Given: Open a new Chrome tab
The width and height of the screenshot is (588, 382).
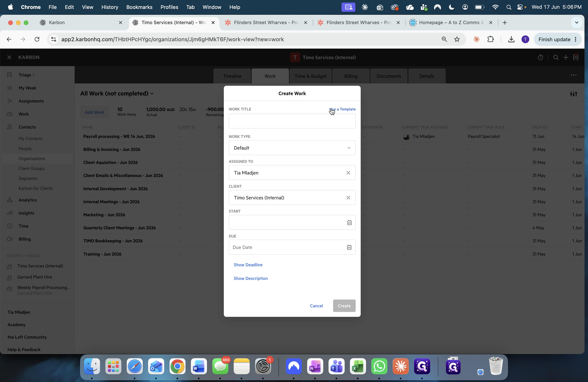Looking at the screenshot, I should pos(505,23).
